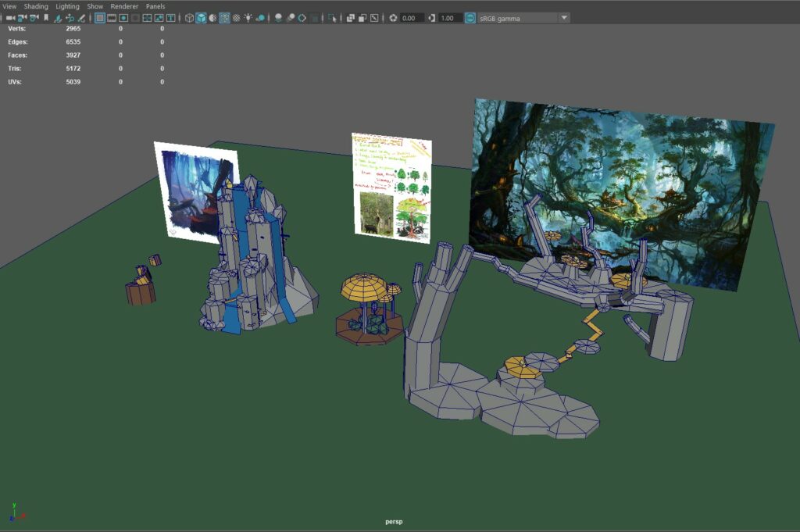Click the 2D Pan/Zoom icon

70,18
